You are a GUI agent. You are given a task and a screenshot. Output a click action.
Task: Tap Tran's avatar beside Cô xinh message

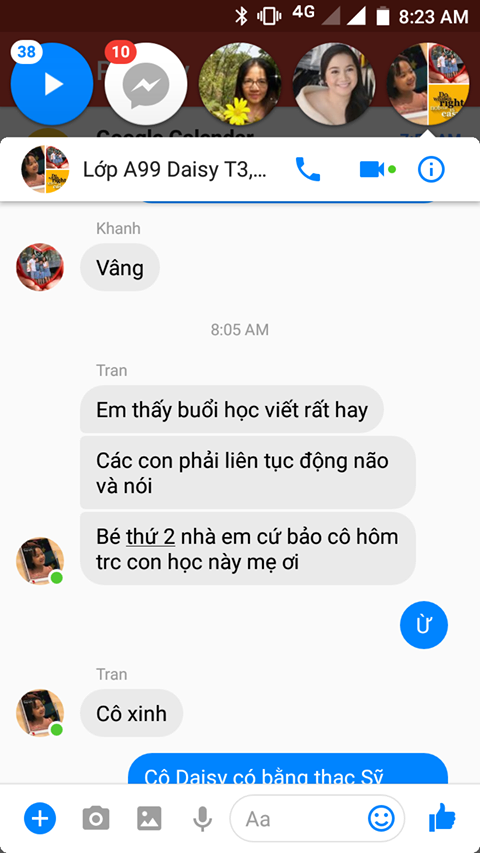[40, 713]
